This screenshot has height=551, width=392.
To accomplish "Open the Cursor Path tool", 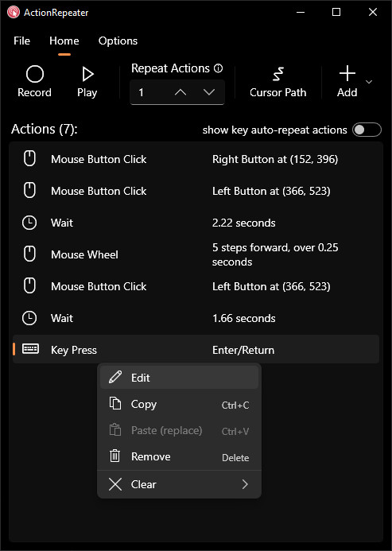I will click(278, 82).
